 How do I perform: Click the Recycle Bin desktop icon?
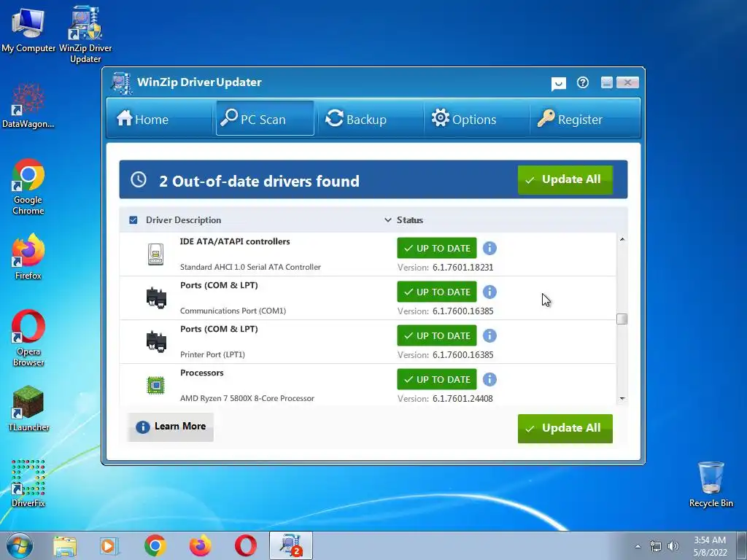711,484
